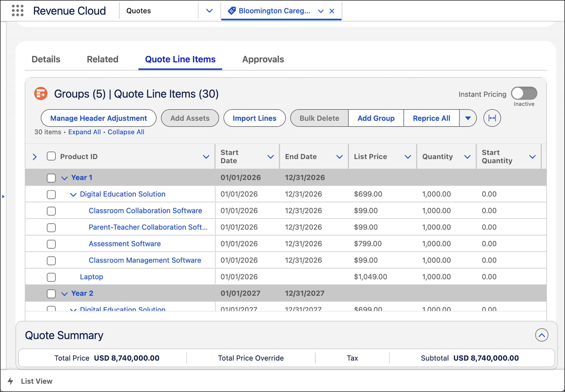Click the Collapse All link
Viewport: 565px width, 392px height.
pyautogui.click(x=126, y=132)
